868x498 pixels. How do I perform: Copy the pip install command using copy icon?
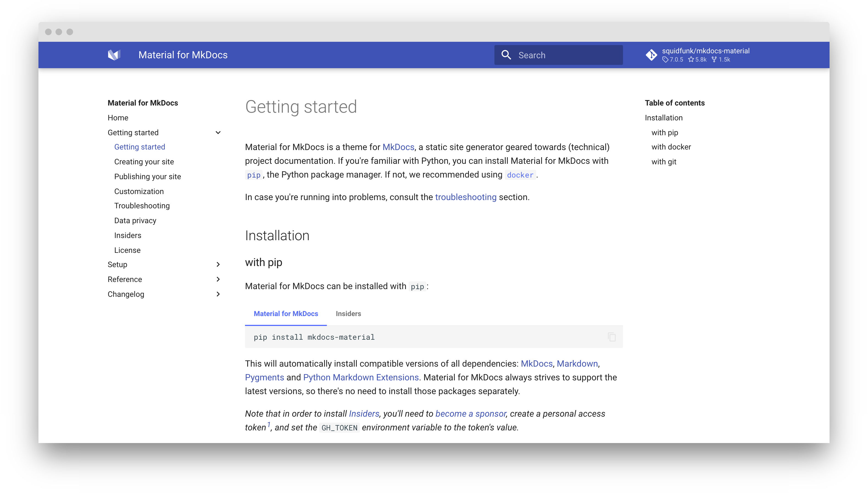611,337
